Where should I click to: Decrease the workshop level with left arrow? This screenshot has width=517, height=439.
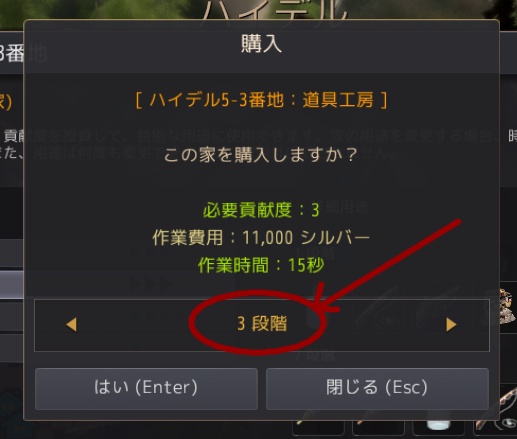coord(72,324)
